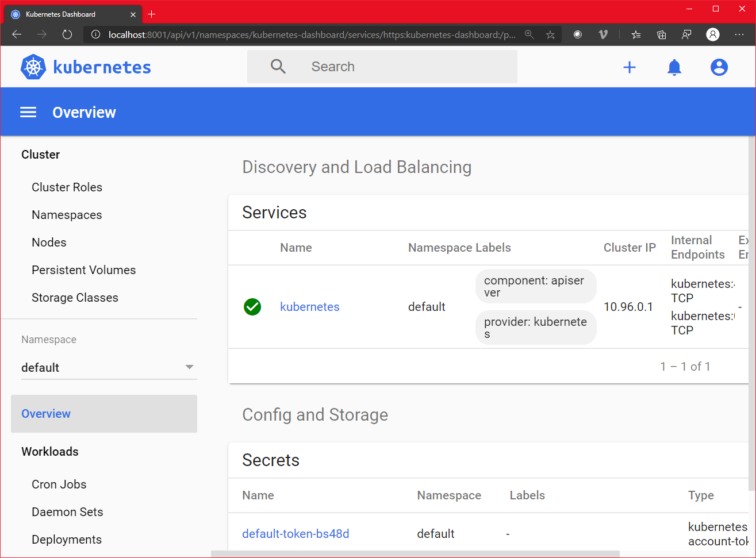Click the favorites star in the address bar
This screenshot has width=756, height=558.
550,34
